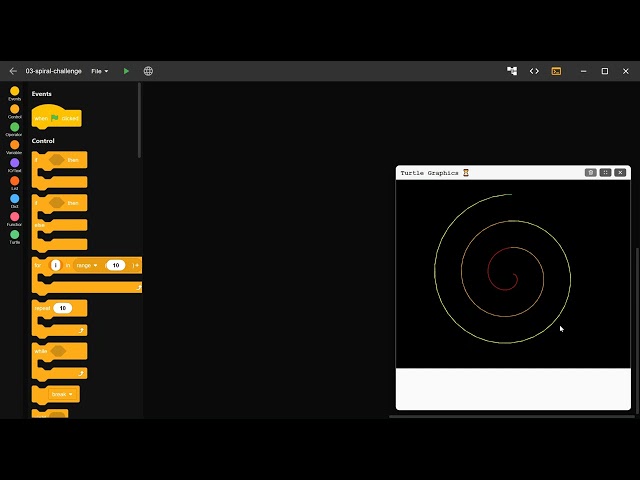Image resolution: width=640 pixels, height=480 pixels.
Task: Select the Function category circle
Action: pyautogui.click(x=15, y=216)
